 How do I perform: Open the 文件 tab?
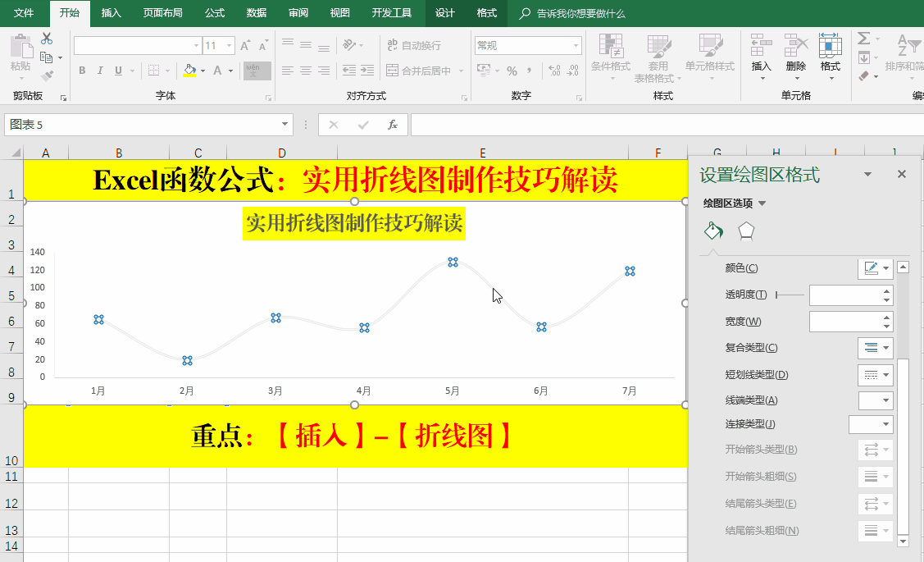point(24,13)
